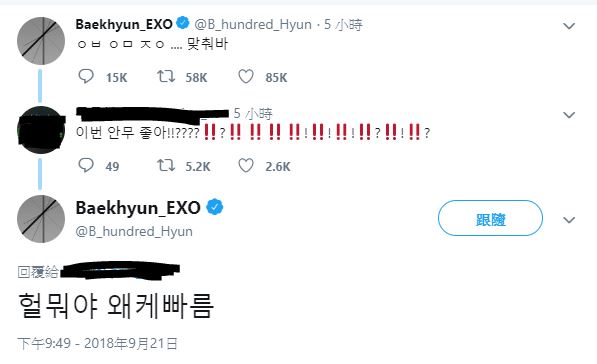
Task: Open Baekhyun_EXO profile name in top tweet
Action: tap(124, 24)
